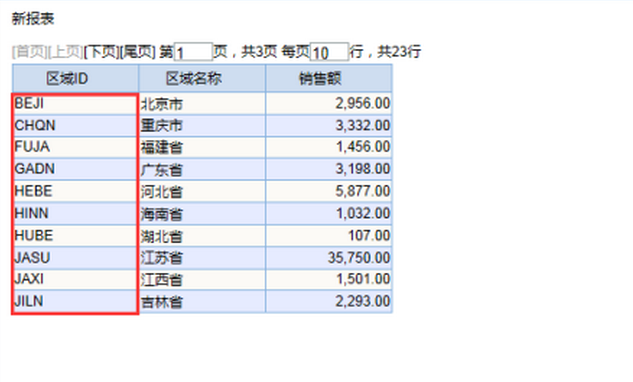Click the 新报表 report title

tap(33, 19)
